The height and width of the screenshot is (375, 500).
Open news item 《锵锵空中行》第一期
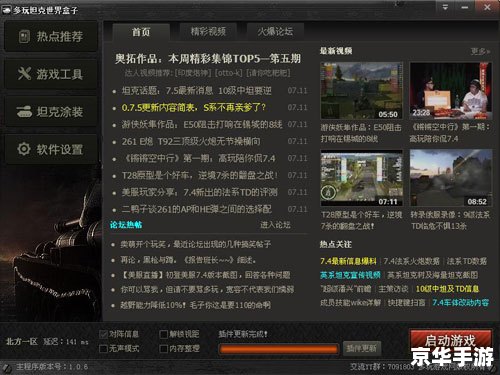tap(199, 159)
